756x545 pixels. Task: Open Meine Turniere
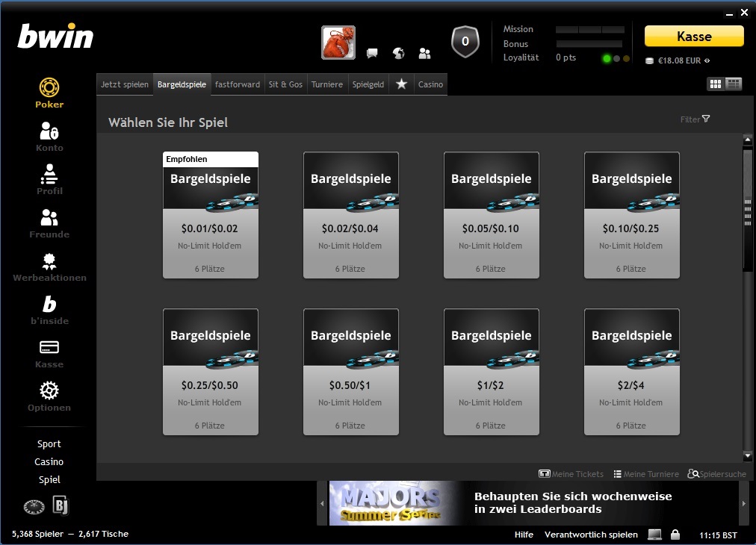646,474
